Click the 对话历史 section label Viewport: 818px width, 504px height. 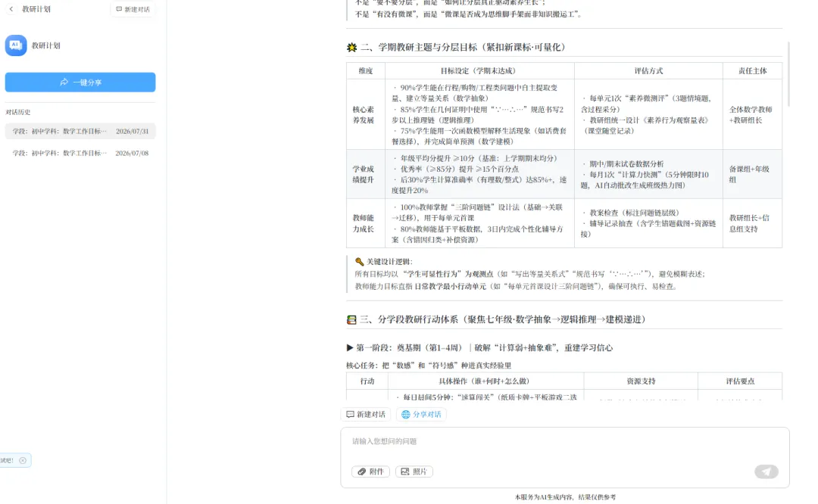click(17, 112)
